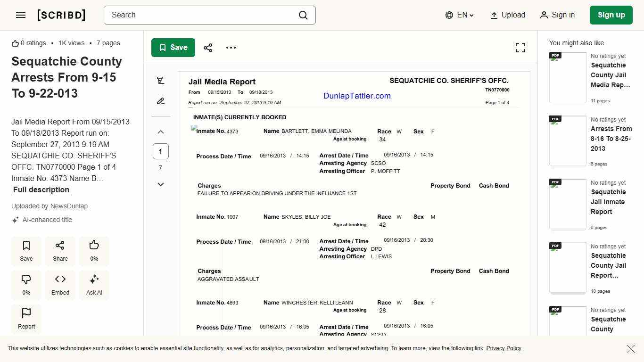Image resolution: width=644 pixels, height=362 pixels.
Task: Click the Ask AI button
Action: 94,285
